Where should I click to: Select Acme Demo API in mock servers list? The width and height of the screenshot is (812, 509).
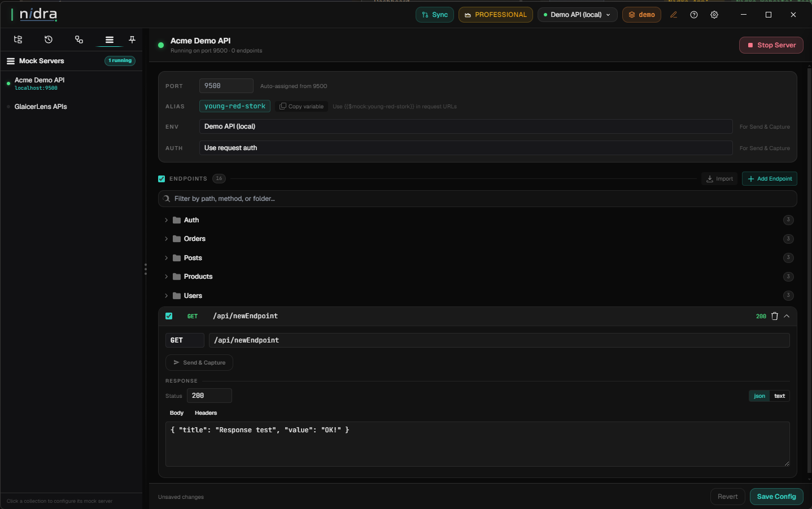coord(71,84)
